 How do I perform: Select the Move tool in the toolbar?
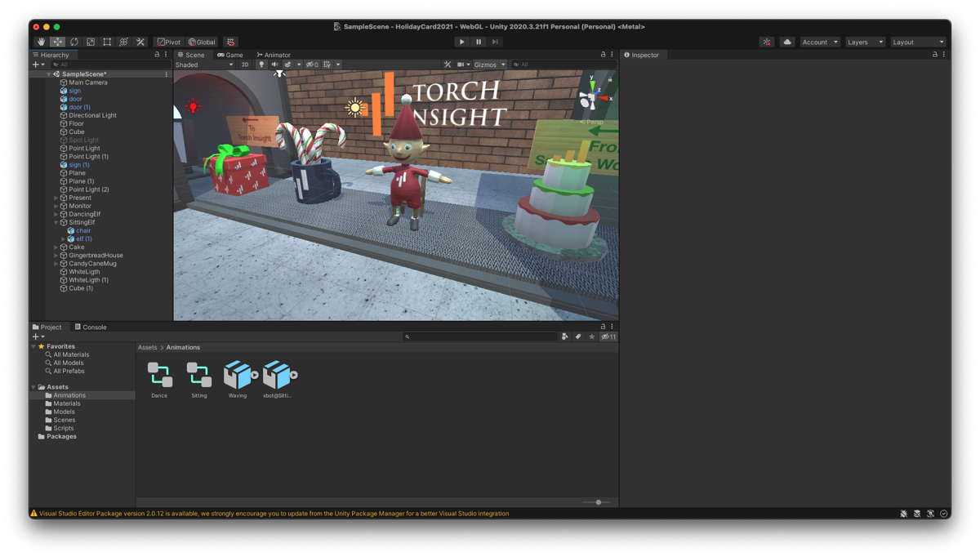[x=57, y=41]
